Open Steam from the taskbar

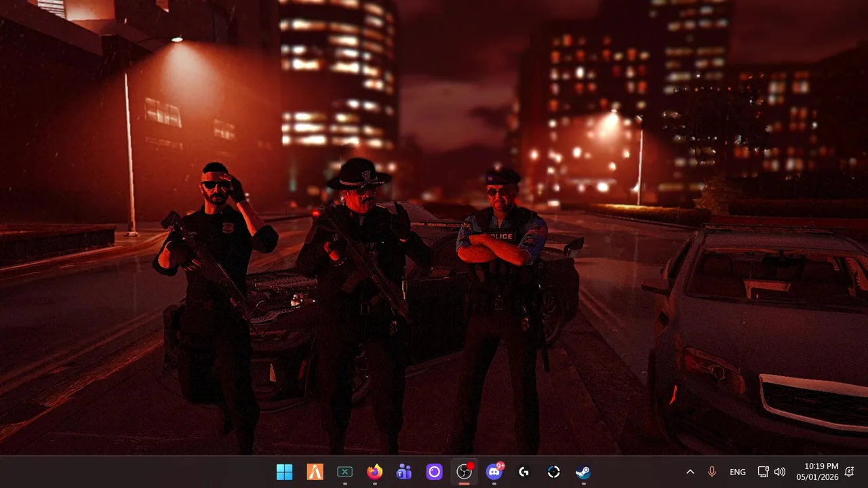(x=583, y=472)
